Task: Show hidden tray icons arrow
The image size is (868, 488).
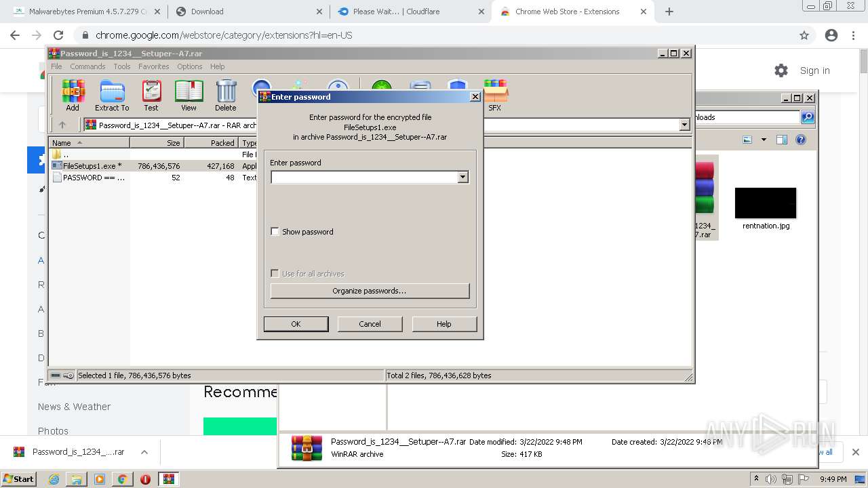Action: [x=756, y=479]
